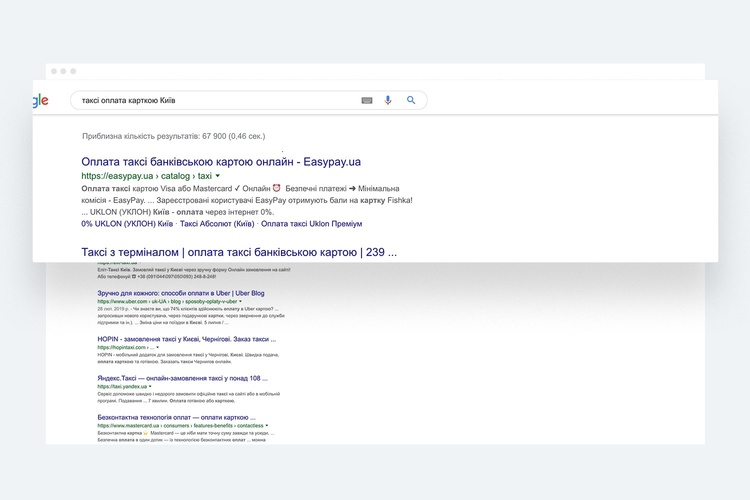Image resolution: width=750 pixels, height=500 pixels.
Task: Click the taxi.yandex.ua URL
Action: coord(122,387)
